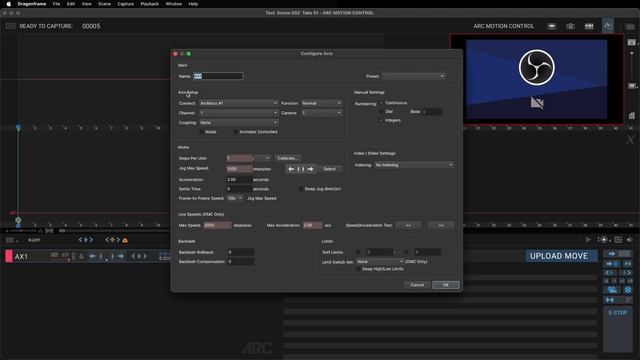
Task: Run the forward speed/acceleration test
Action: coord(441,225)
